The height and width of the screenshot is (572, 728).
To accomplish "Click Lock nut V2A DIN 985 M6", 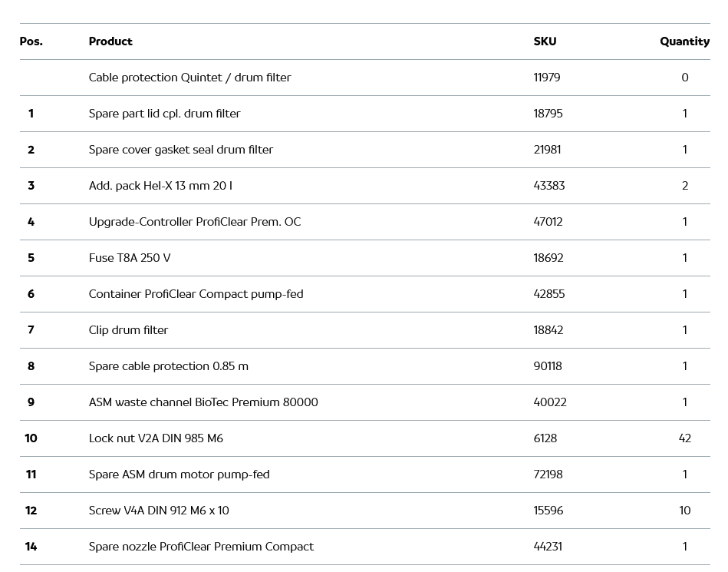I will (156, 438).
